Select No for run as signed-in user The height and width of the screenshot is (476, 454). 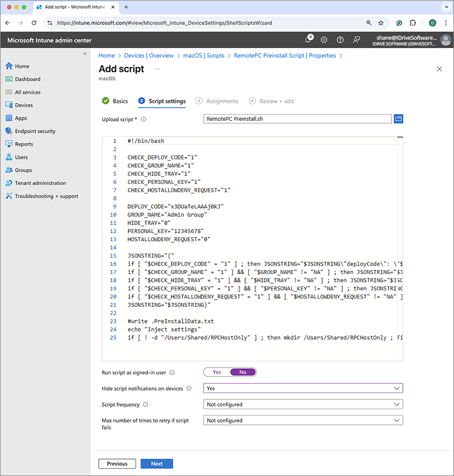click(x=243, y=372)
